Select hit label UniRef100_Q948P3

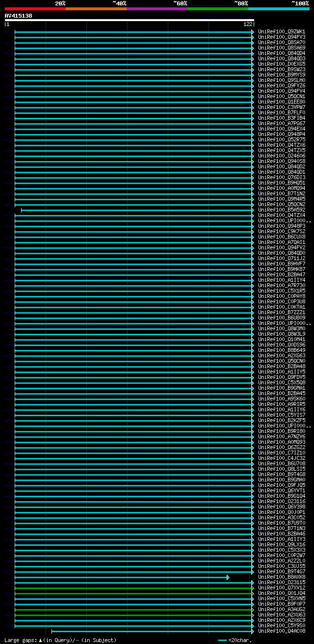pos(282,226)
